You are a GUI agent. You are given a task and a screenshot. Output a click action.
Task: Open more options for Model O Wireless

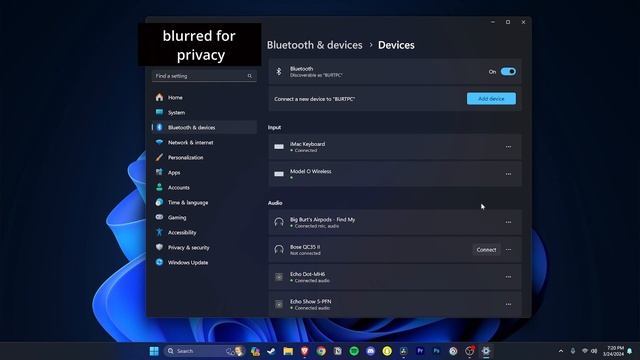click(x=508, y=174)
